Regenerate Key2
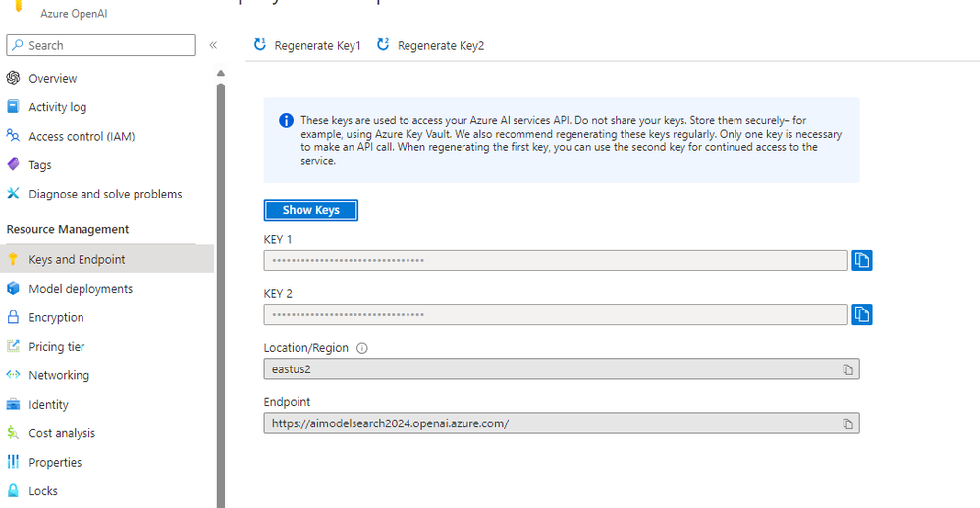Image resolution: width=980 pixels, height=508 pixels. pos(431,45)
